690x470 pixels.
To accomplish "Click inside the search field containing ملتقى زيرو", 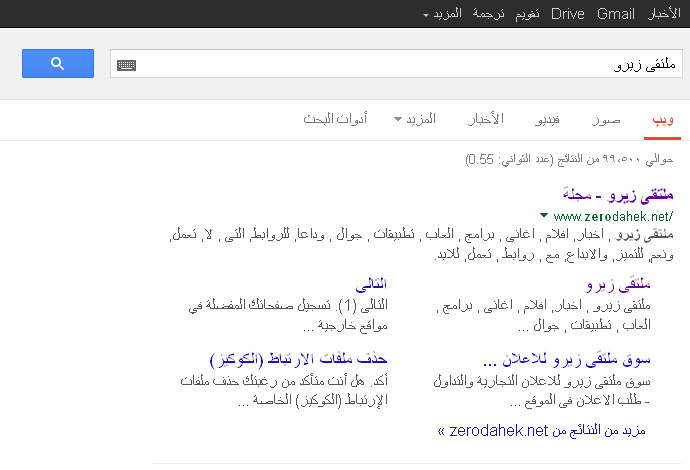I will coord(396,64).
